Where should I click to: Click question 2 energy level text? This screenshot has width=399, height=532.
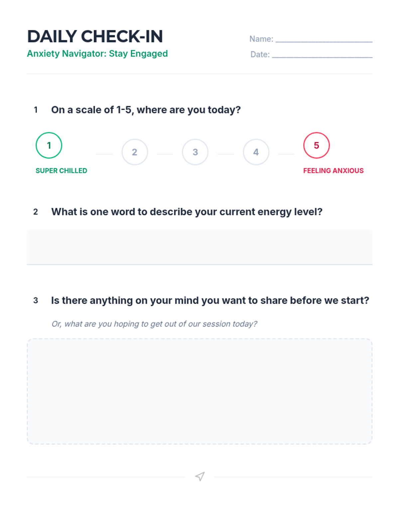coord(187,212)
